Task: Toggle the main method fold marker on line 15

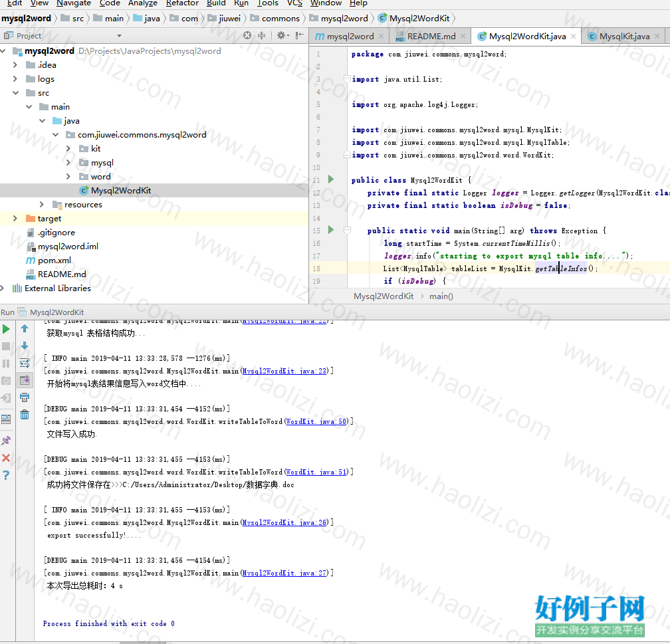Action: (x=347, y=231)
